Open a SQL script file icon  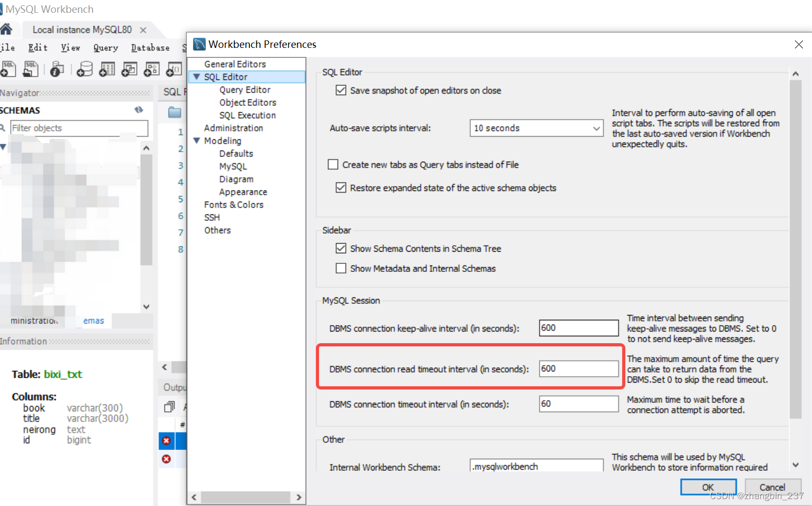click(30, 69)
